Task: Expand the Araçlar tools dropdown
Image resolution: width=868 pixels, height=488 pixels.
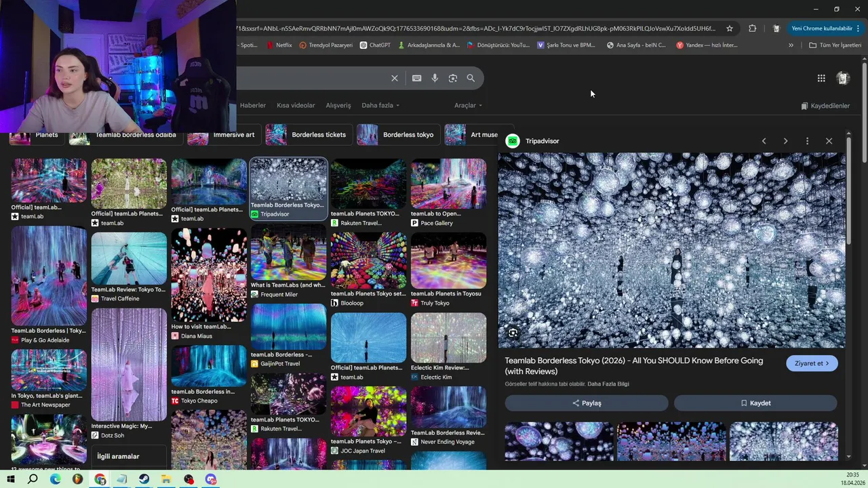Action: pyautogui.click(x=468, y=106)
